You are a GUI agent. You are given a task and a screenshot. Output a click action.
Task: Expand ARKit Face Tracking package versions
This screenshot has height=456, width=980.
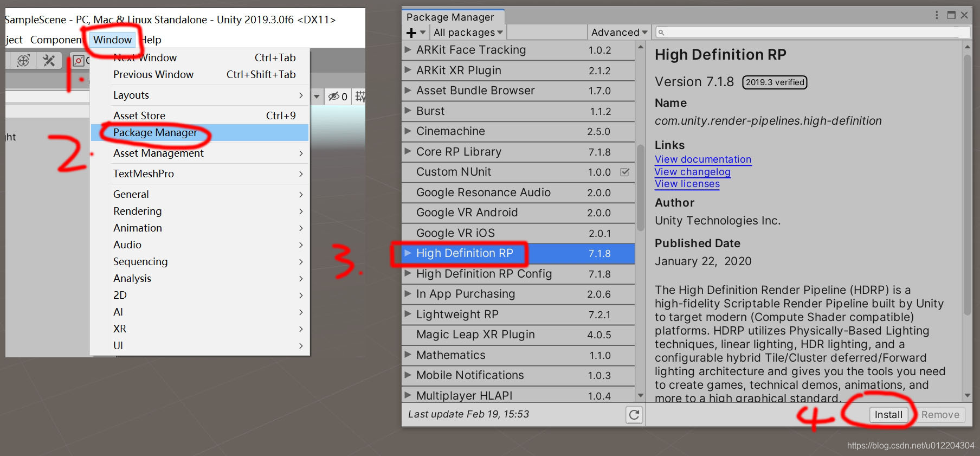tap(408, 50)
